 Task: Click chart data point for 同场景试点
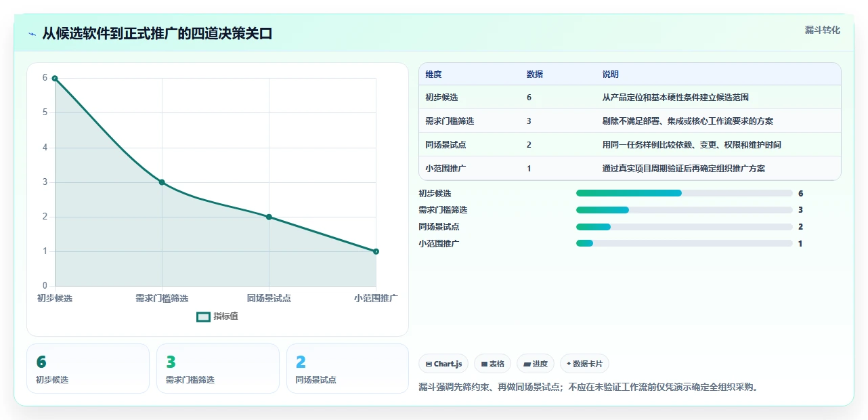click(269, 217)
